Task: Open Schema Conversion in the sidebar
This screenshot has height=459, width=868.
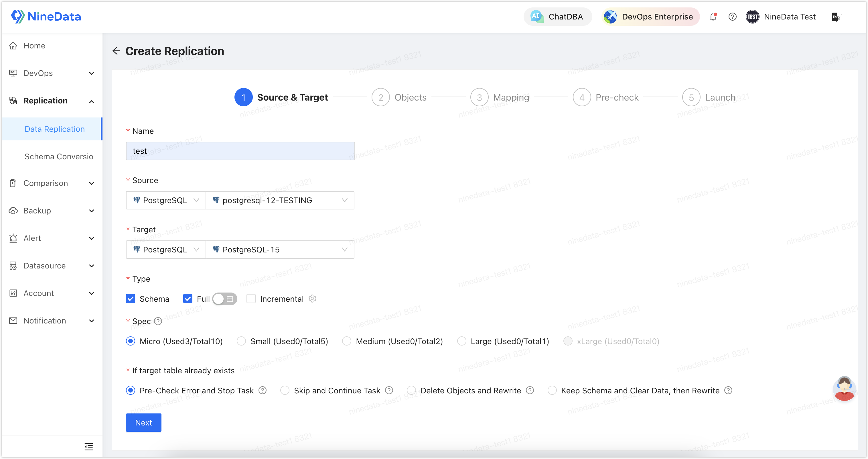Action: [x=59, y=156]
